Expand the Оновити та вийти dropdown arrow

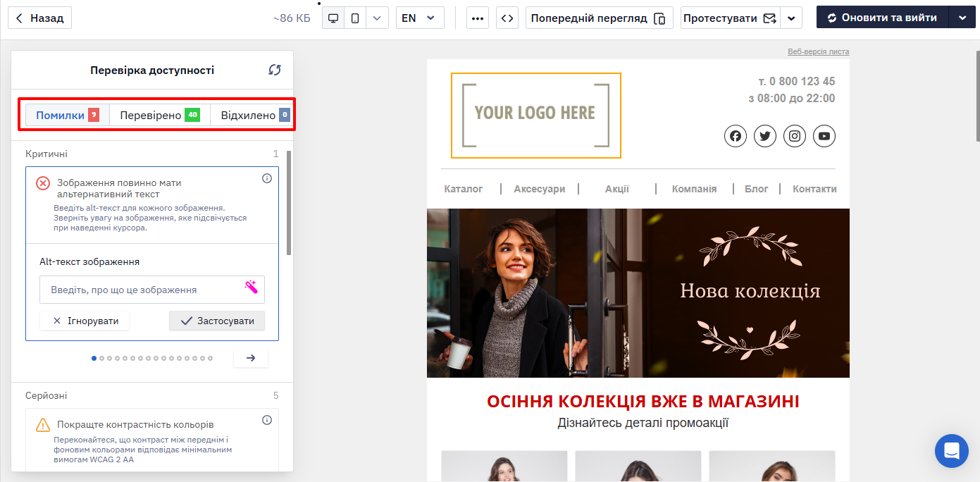pos(962,18)
